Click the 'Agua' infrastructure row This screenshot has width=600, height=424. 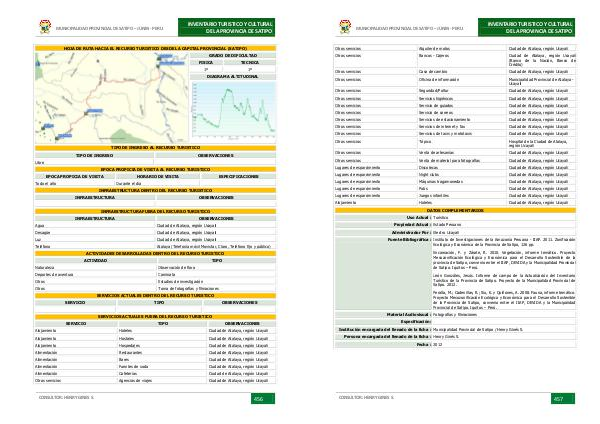[155, 226]
